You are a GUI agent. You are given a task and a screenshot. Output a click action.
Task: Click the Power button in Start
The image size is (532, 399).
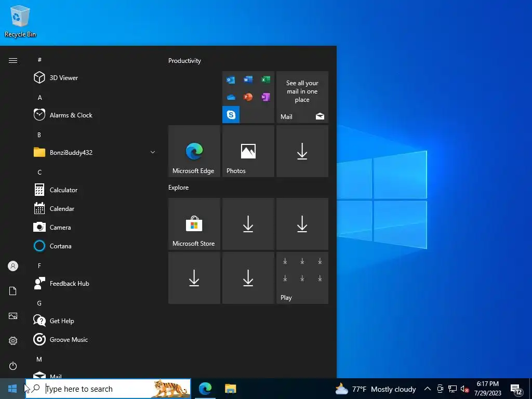(13, 366)
